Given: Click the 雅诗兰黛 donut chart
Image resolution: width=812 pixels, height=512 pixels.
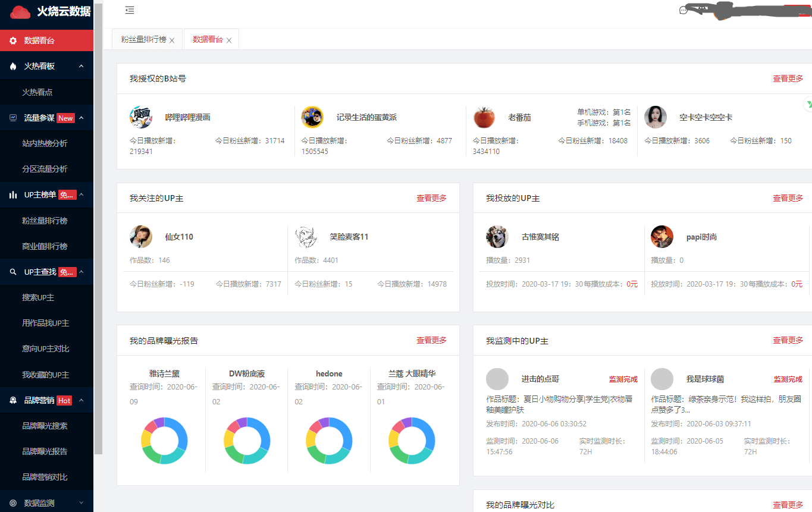Looking at the screenshot, I should coord(164,441).
